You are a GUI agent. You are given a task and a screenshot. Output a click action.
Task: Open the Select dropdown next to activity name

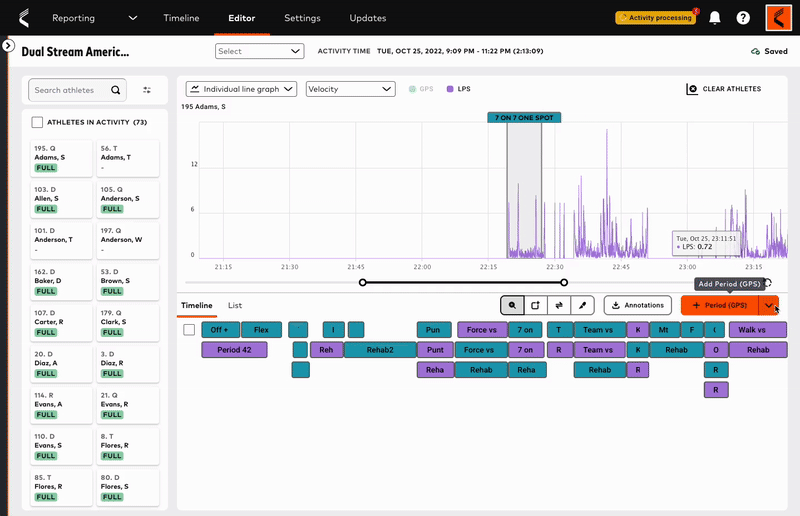(x=260, y=51)
